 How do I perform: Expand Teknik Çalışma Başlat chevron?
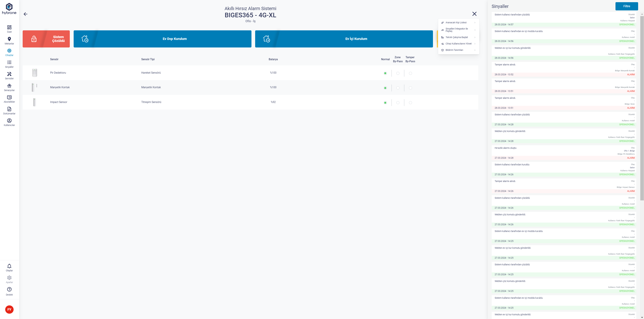tap(475, 38)
